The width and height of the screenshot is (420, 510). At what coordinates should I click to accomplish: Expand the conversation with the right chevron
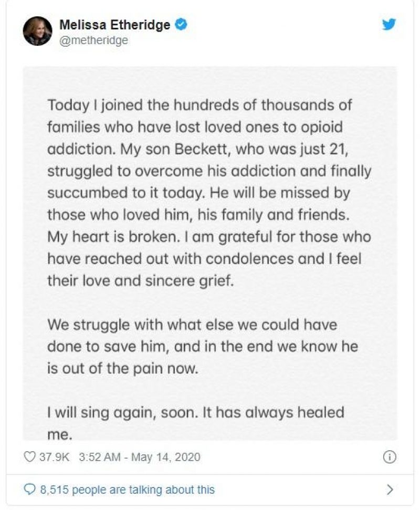[390, 490]
